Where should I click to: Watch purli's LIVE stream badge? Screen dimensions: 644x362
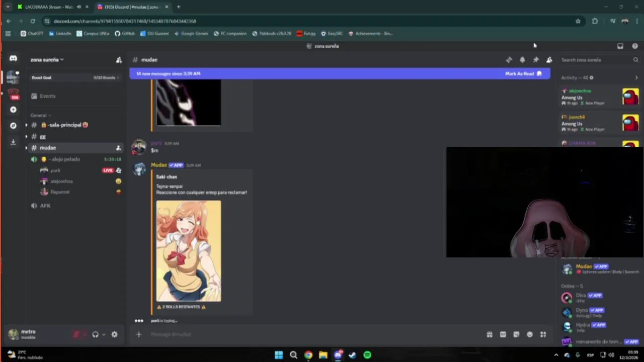[108, 170]
